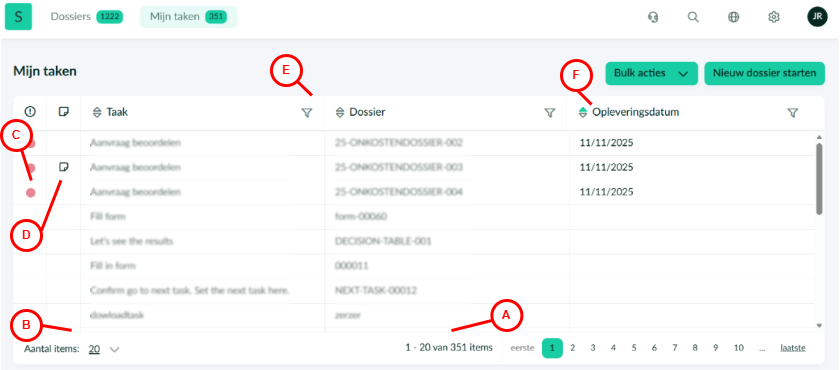Switch to the Mijn taken tab
Viewport: 840px width, 370px height.
[x=188, y=17]
